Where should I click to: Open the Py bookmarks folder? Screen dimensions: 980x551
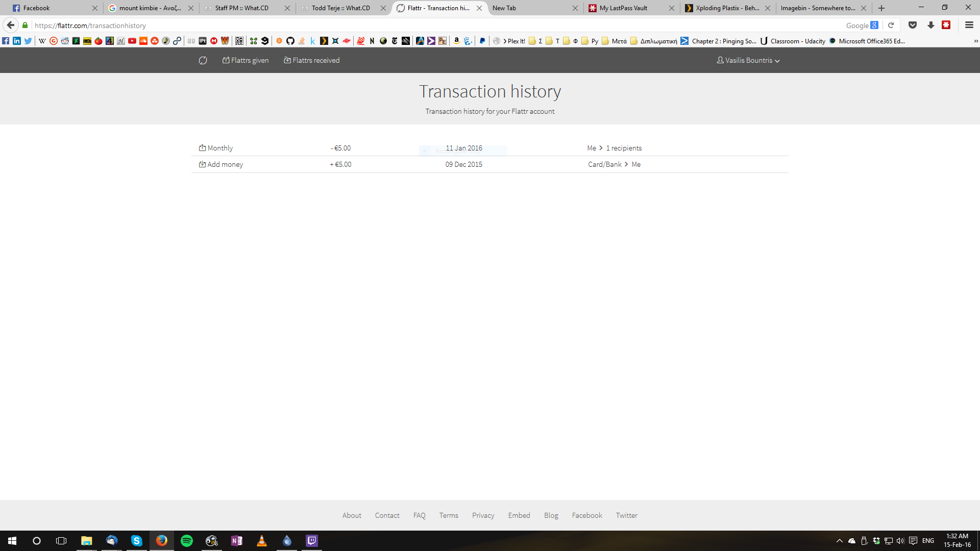590,41
